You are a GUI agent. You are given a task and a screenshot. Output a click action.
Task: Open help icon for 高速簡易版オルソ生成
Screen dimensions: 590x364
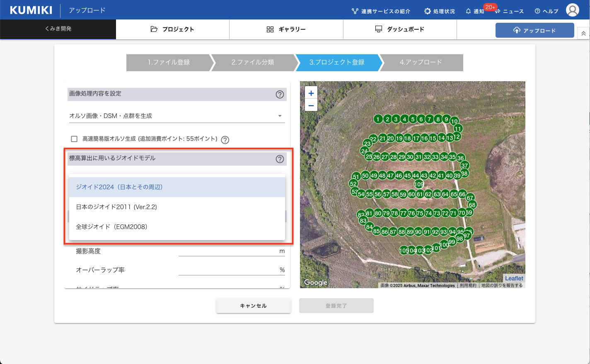pos(225,140)
